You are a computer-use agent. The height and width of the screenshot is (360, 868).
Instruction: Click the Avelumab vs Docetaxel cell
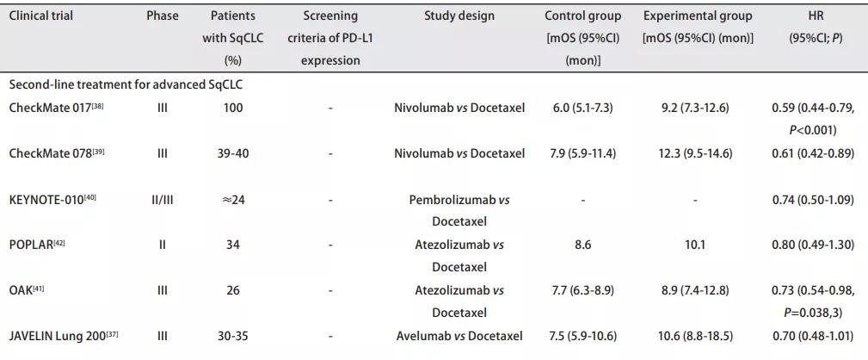click(x=458, y=336)
